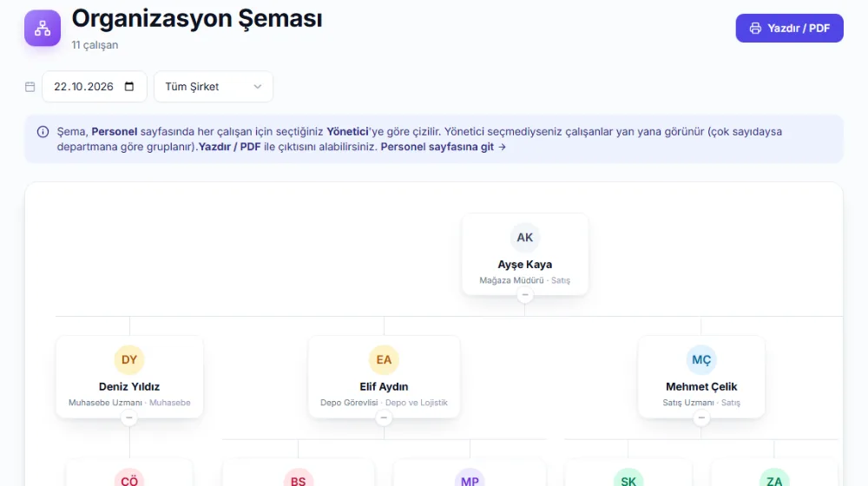This screenshot has width=868, height=486.
Task: Click the Muhasebe Uzmanı · Muhasebe subtitle
Action: [129, 403]
